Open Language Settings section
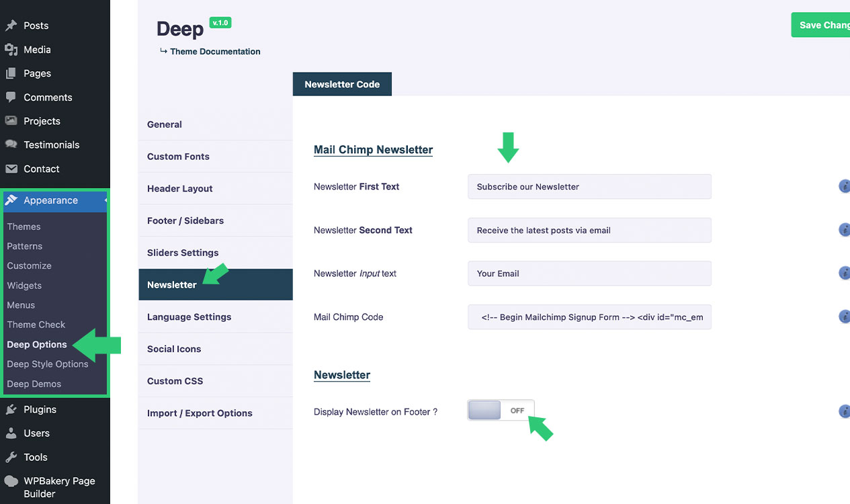The image size is (850, 504). click(x=189, y=317)
